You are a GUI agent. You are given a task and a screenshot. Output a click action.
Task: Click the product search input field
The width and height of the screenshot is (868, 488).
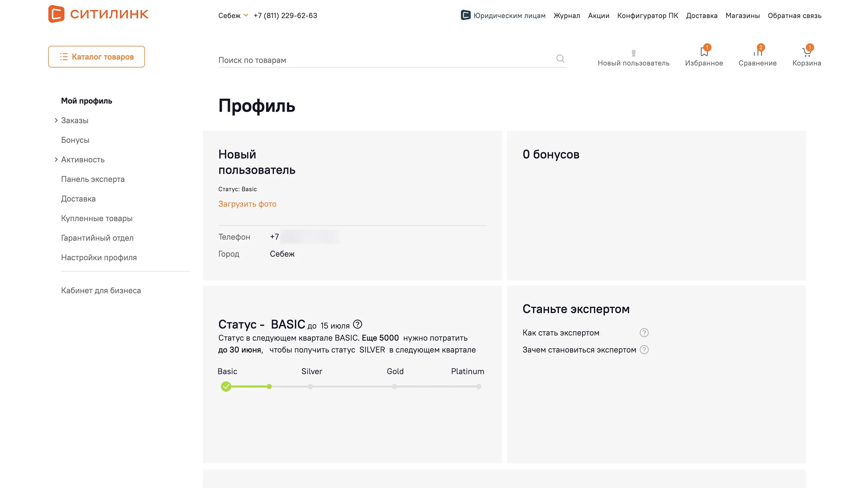(x=384, y=60)
